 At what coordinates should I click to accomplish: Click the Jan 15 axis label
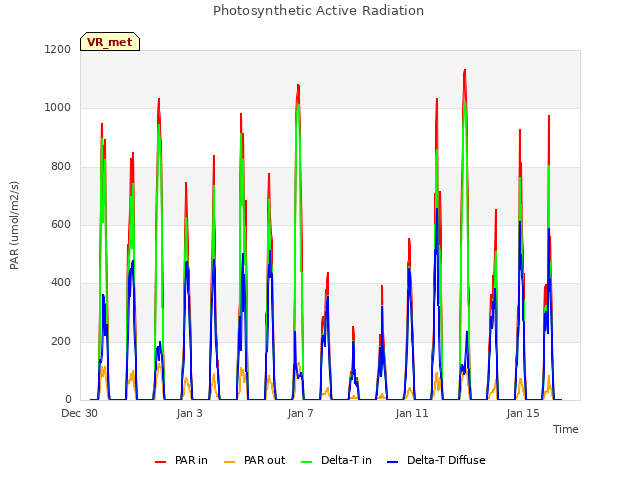pyautogui.click(x=523, y=413)
